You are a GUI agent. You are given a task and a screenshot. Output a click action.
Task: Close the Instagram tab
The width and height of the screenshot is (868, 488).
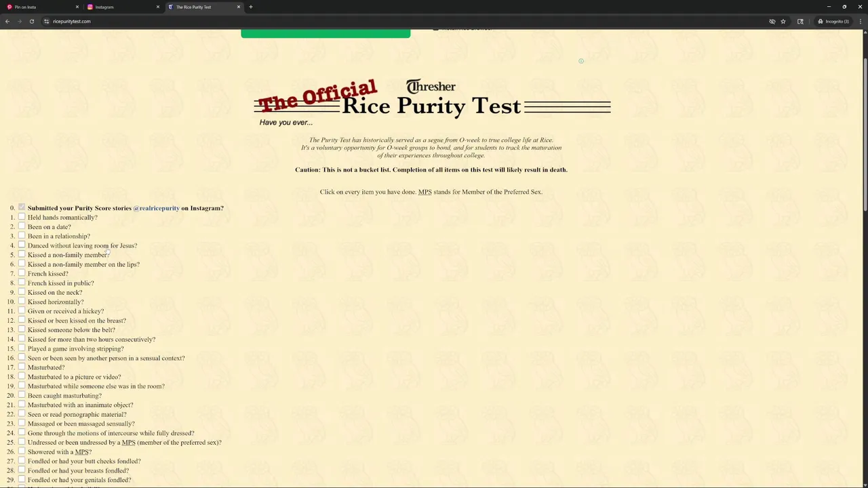click(x=158, y=7)
